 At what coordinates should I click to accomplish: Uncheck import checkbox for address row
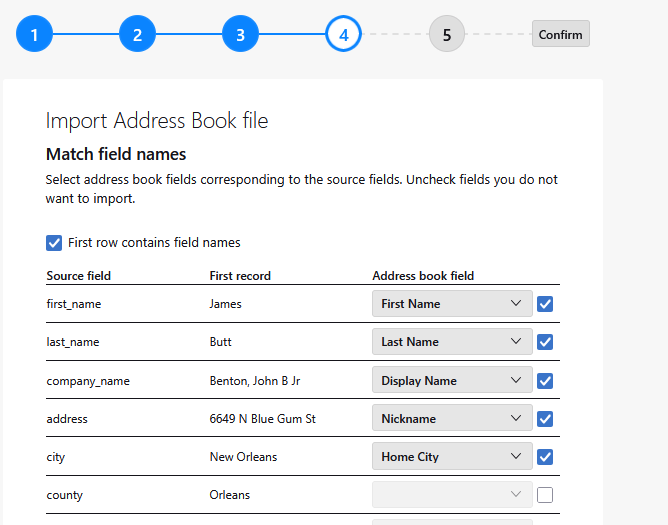click(545, 419)
